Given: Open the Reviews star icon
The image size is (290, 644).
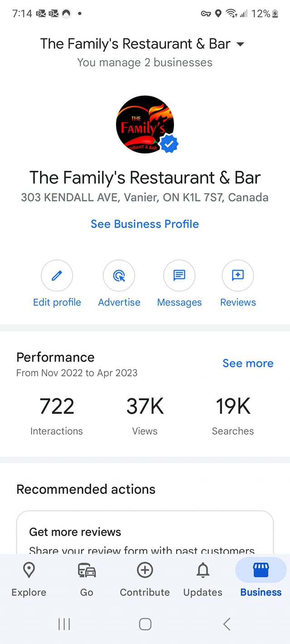Looking at the screenshot, I should click(238, 275).
